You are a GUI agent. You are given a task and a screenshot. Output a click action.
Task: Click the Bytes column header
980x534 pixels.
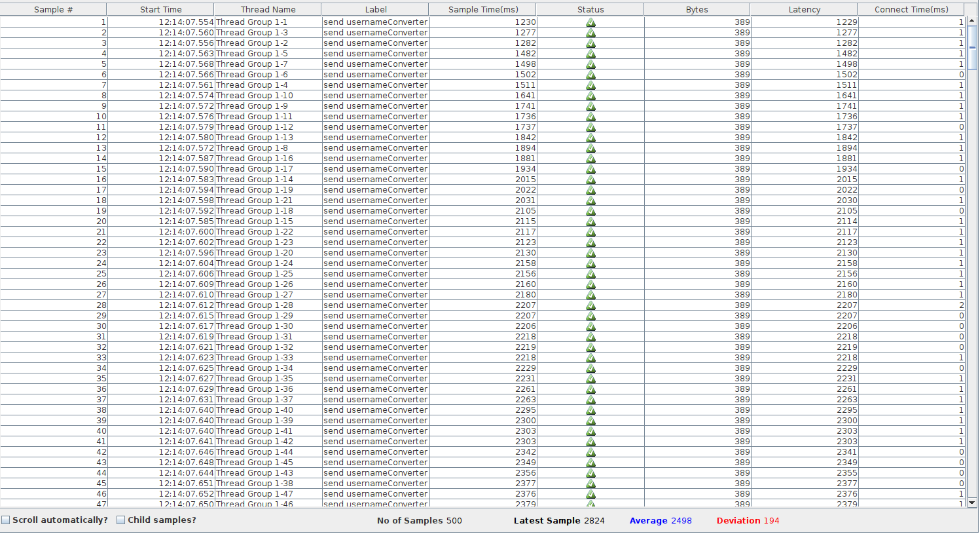[x=697, y=9]
